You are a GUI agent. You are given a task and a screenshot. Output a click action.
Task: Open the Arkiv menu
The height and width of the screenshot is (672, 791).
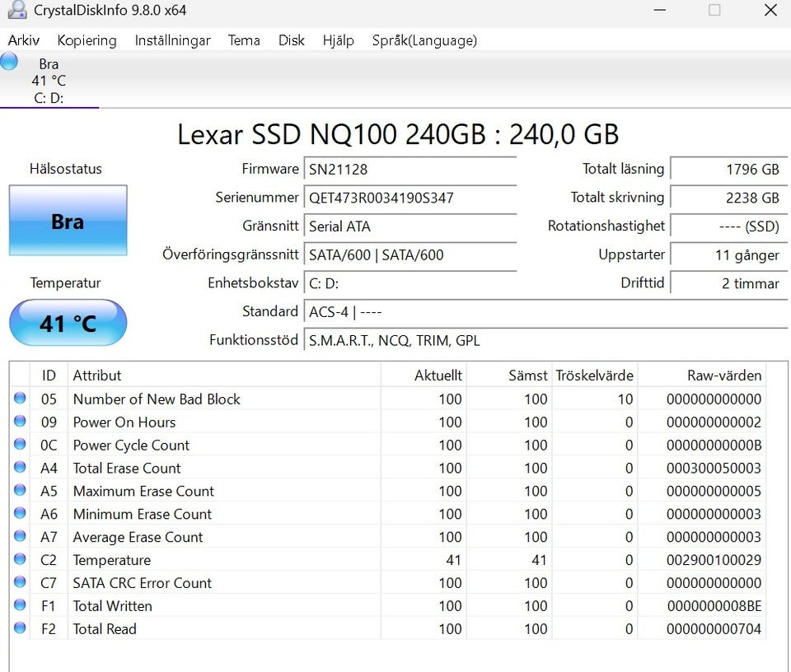pyautogui.click(x=24, y=40)
